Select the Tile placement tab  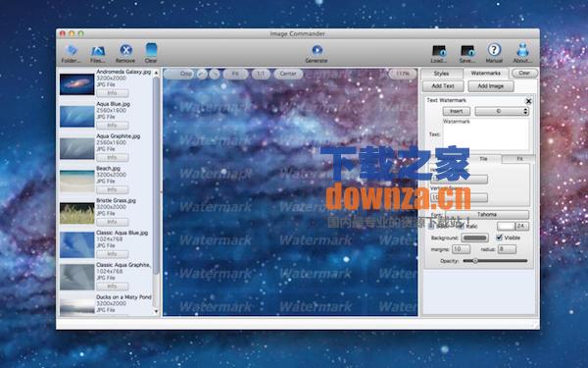[x=483, y=159]
